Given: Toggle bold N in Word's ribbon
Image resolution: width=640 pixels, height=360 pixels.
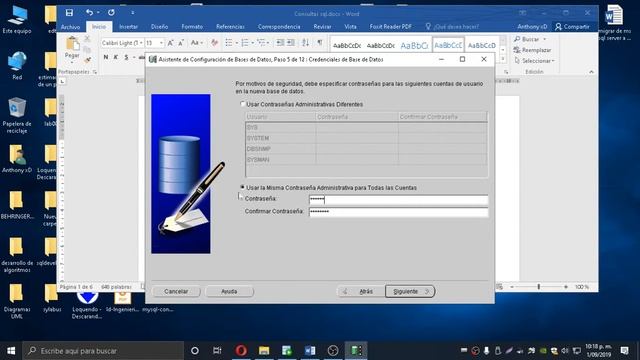Looking at the screenshot, I should tap(106, 57).
